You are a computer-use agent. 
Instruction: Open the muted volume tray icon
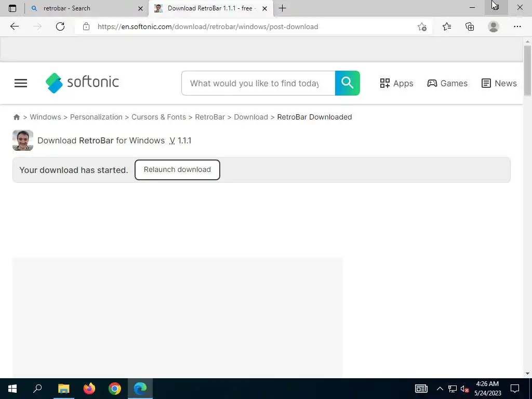point(465,389)
